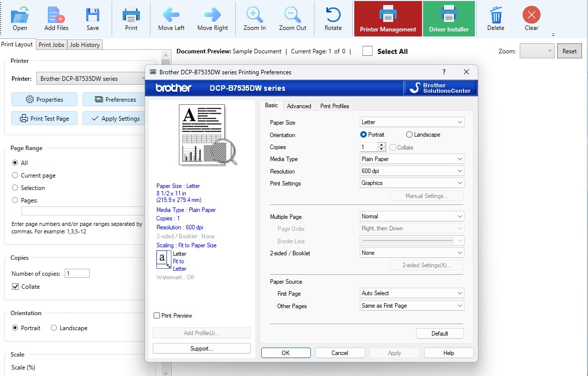Open the Paper Size dropdown
588x376 pixels.
(x=412, y=122)
